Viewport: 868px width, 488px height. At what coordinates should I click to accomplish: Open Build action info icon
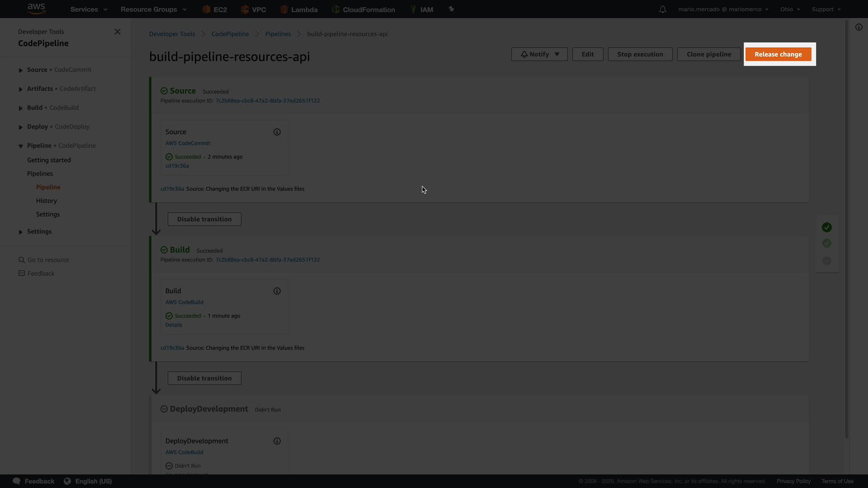point(277,291)
